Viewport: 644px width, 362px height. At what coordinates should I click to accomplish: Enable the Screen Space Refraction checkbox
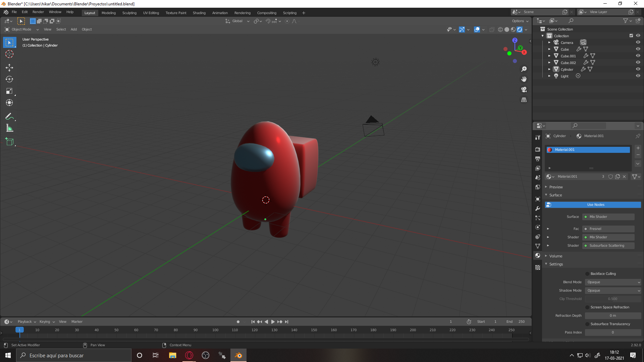pos(587,307)
